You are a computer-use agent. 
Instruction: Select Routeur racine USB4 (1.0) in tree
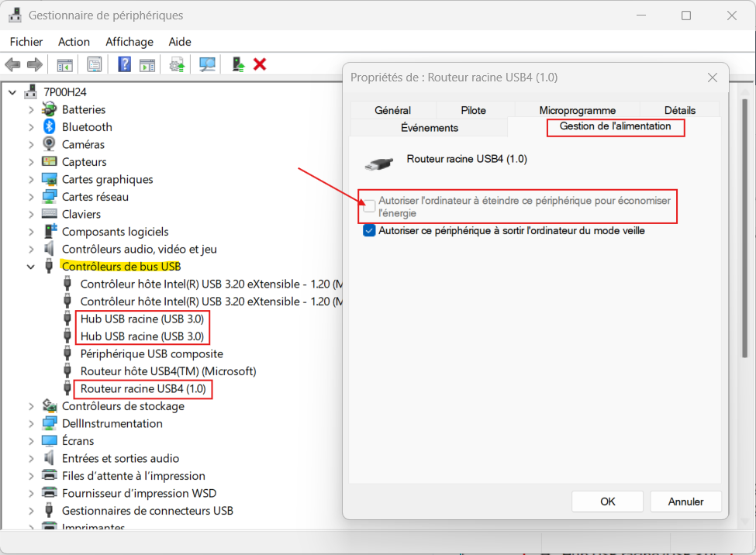[143, 389]
